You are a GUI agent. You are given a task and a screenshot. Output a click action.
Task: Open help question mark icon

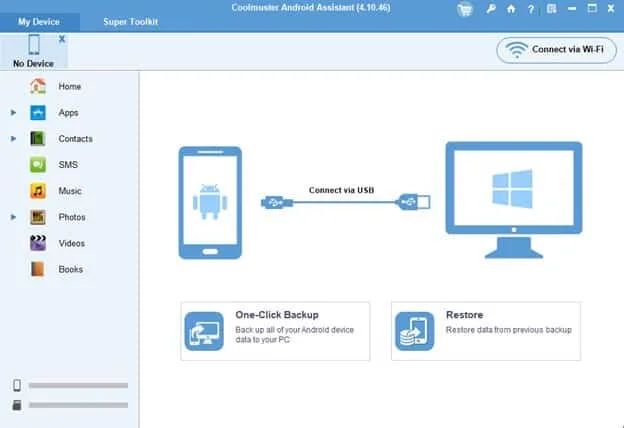click(531, 9)
